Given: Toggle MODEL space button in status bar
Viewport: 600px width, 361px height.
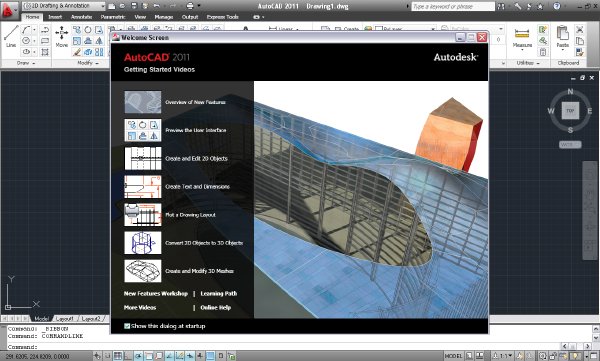Looking at the screenshot, I should pos(453,356).
